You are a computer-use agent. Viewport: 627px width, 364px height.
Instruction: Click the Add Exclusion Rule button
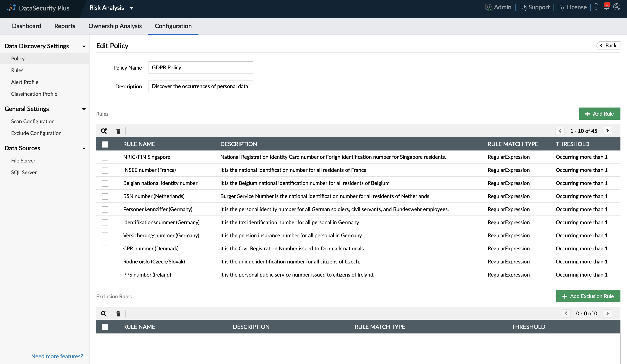click(588, 296)
